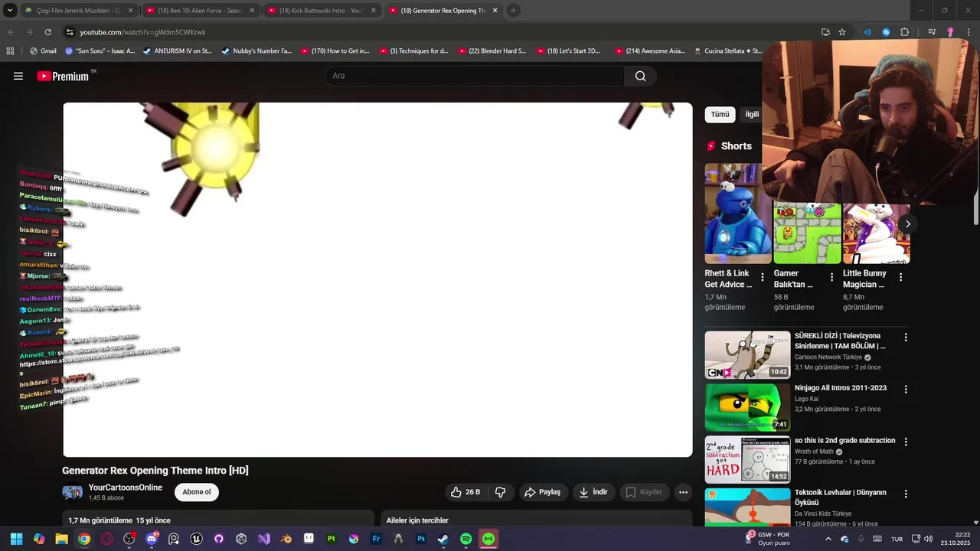Switch TUR keyboard language indicator
Screen dimensions: 980x551
[897, 539]
